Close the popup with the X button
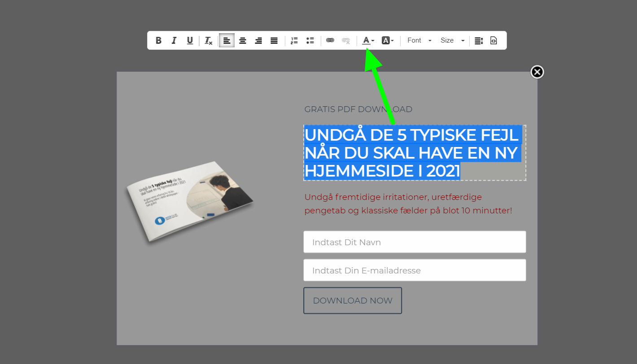Screen dimensions: 637x364 pyautogui.click(x=537, y=72)
